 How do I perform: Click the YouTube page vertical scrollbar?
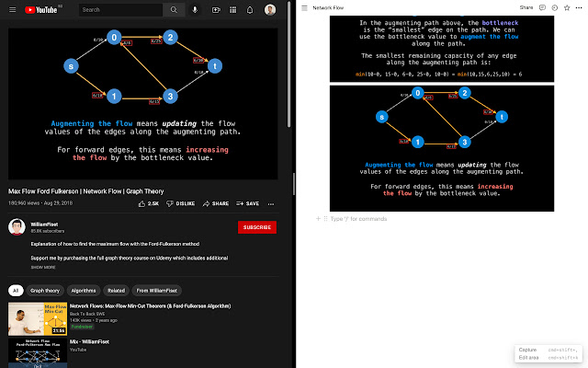288,63
